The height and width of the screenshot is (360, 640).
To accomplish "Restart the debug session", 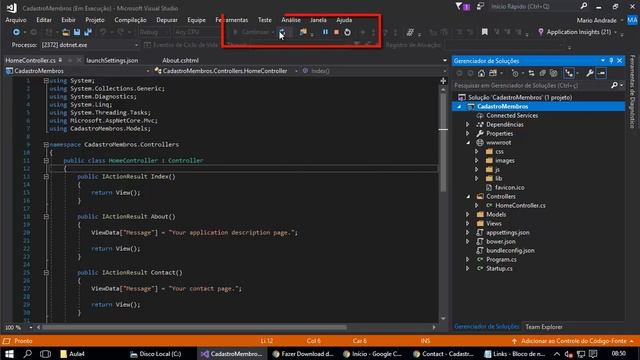I will (x=347, y=32).
